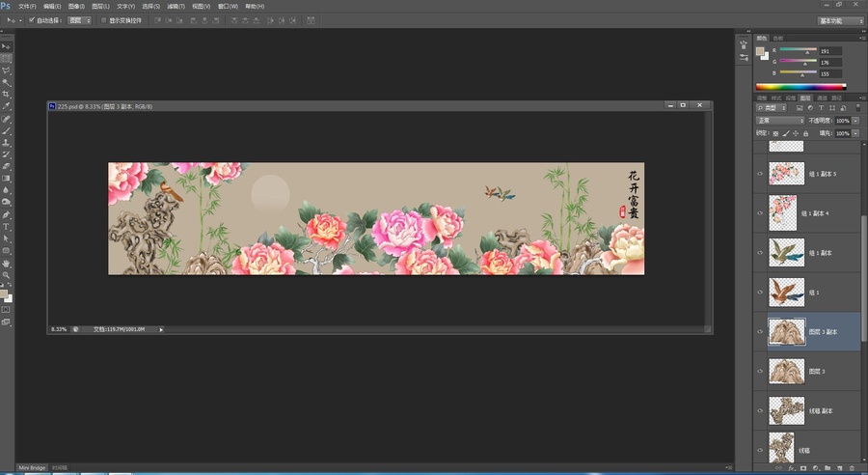Toggle the 自动选择 checkbox
This screenshot has width=868, height=475.
click(x=32, y=20)
